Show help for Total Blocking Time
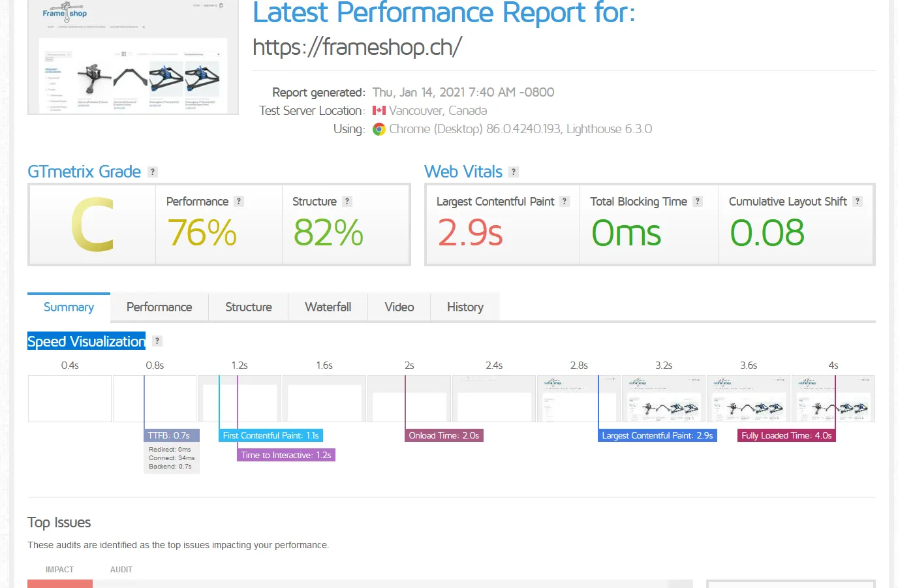This screenshot has width=898, height=588. click(698, 202)
